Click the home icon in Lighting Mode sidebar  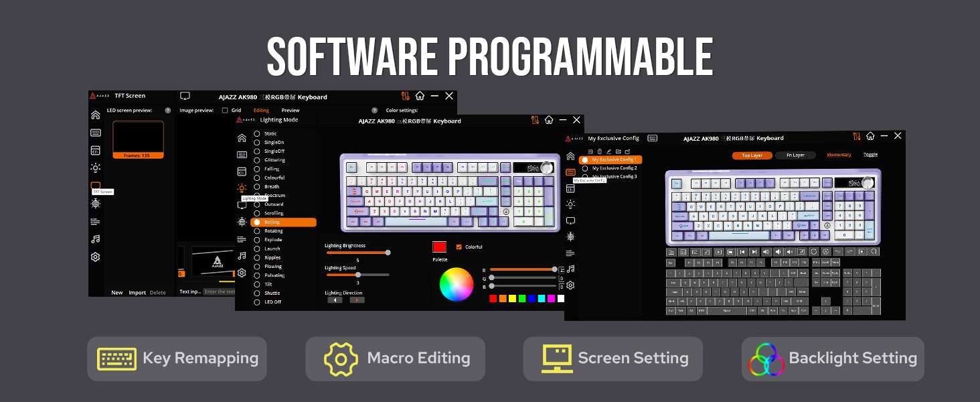[x=242, y=138]
